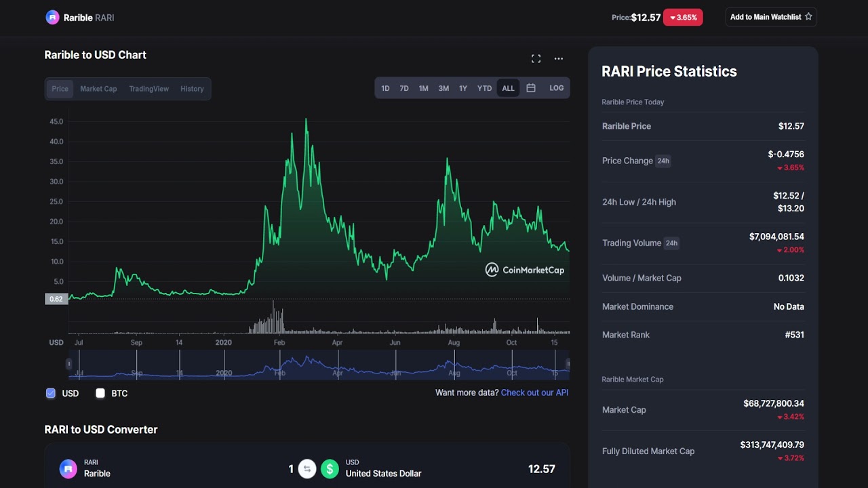Click the 12.57 converter result value
This screenshot has height=488, width=868.
coord(542,469)
